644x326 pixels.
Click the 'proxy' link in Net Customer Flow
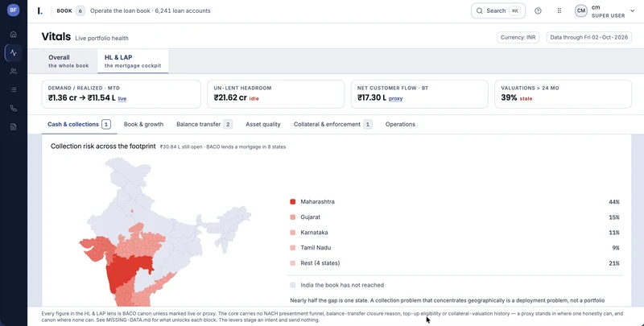(x=395, y=99)
